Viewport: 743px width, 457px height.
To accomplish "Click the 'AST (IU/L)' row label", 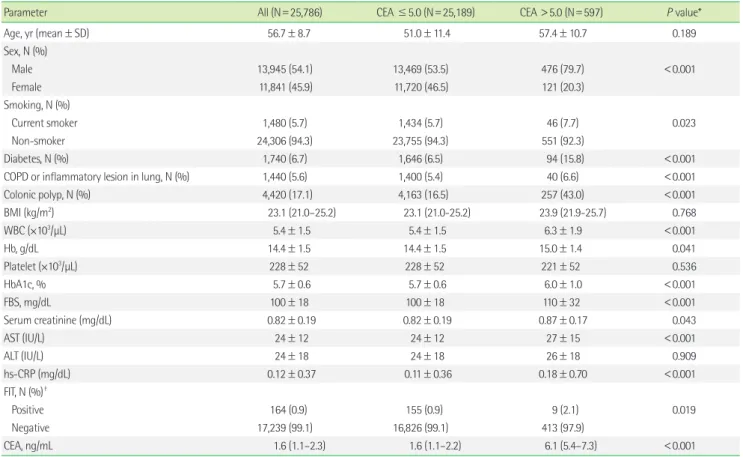I will click(24, 338).
